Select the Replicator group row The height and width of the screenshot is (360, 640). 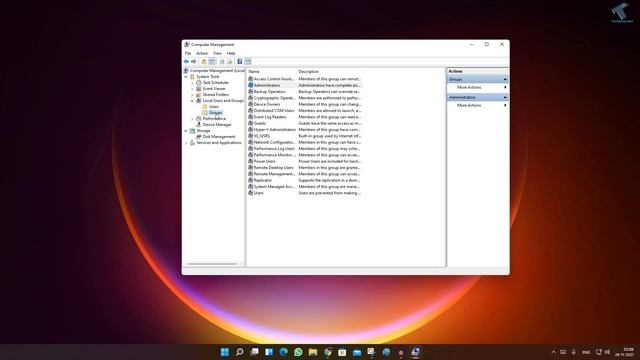(x=304, y=180)
